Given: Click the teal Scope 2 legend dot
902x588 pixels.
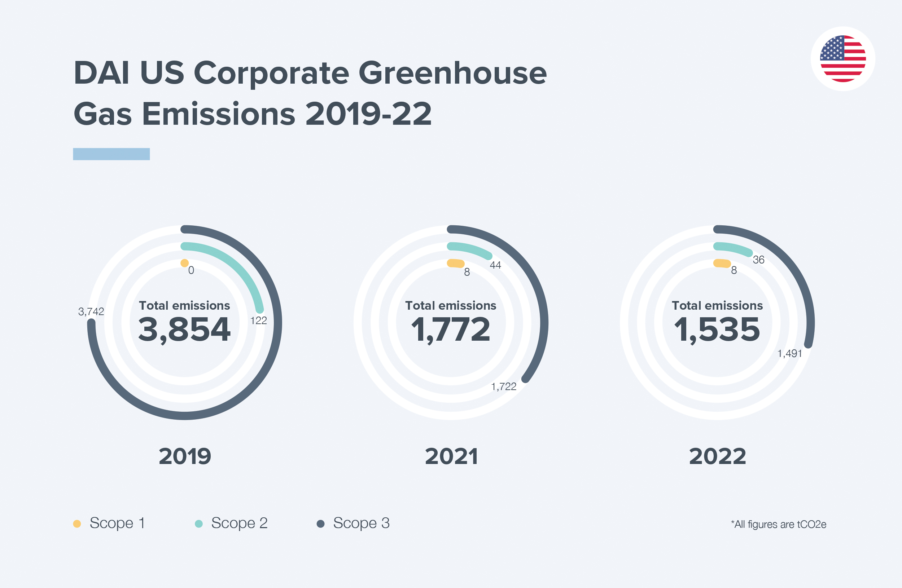Looking at the screenshot, I should coord(198,523).
